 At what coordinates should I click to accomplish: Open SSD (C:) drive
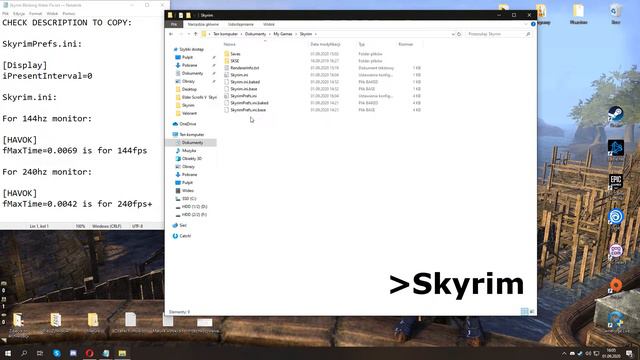[x=189, y=198]
